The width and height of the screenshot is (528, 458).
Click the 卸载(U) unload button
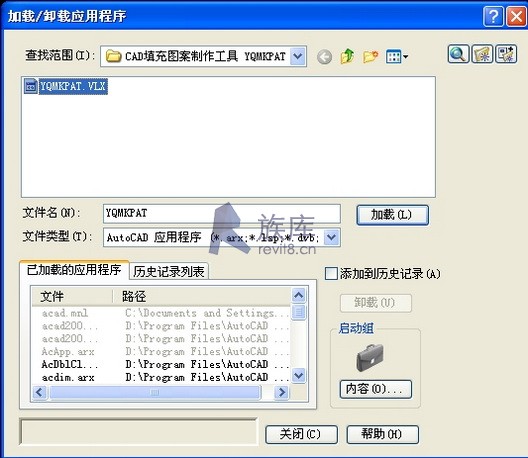pos(375,303)
